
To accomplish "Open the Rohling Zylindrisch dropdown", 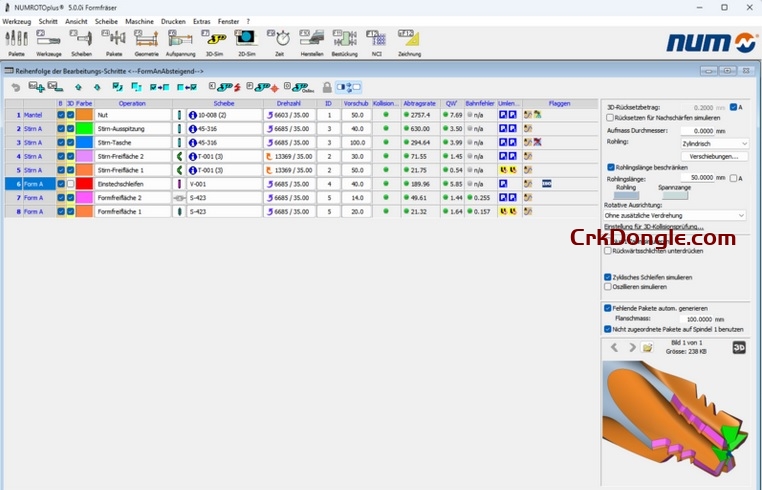I will tap(714, 143).
